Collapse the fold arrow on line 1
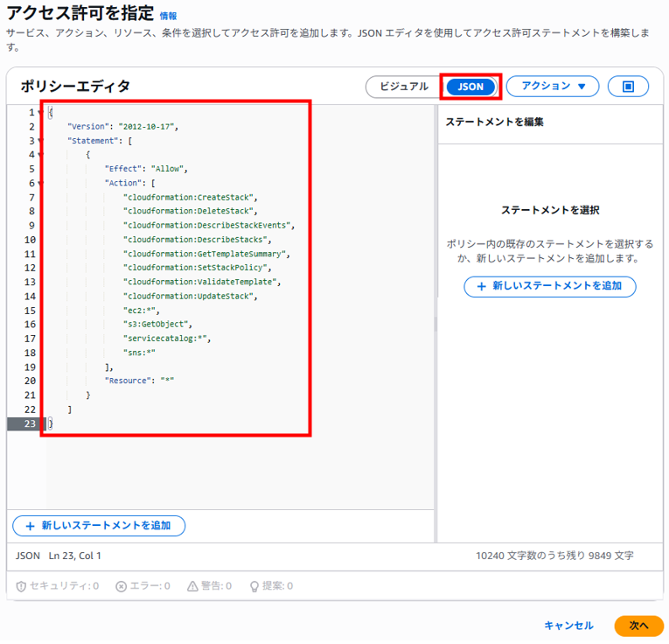 tap(40, 113)
